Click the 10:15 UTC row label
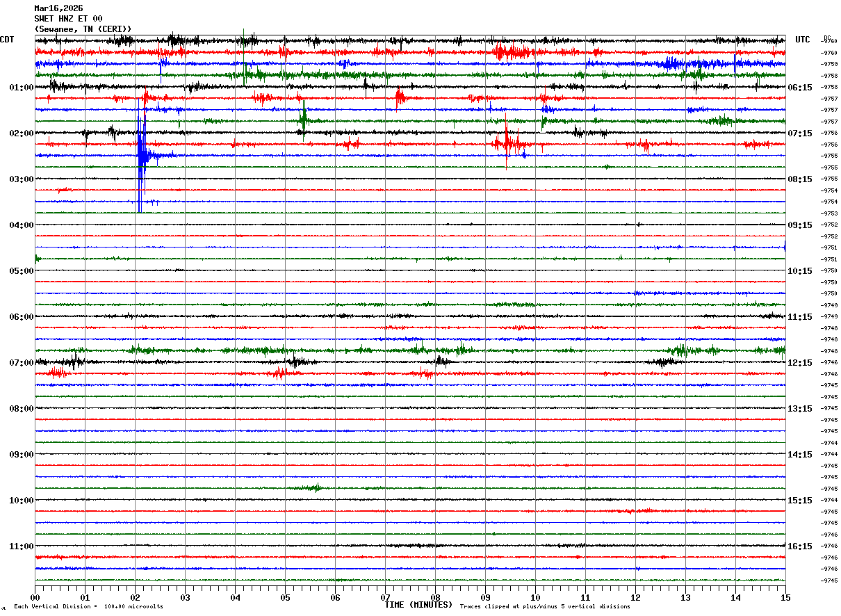The height and width of the screenshot is (616, 841). tap(800, 271)
